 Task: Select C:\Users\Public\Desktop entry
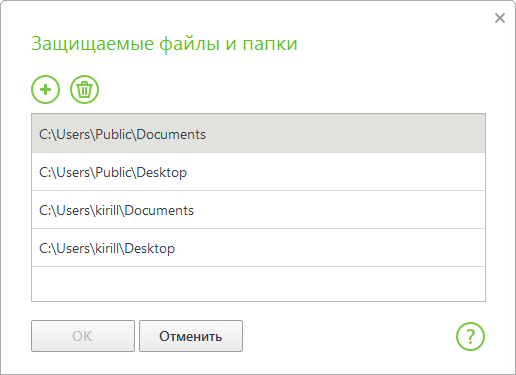pyautogui.click(x=258, y=172)
